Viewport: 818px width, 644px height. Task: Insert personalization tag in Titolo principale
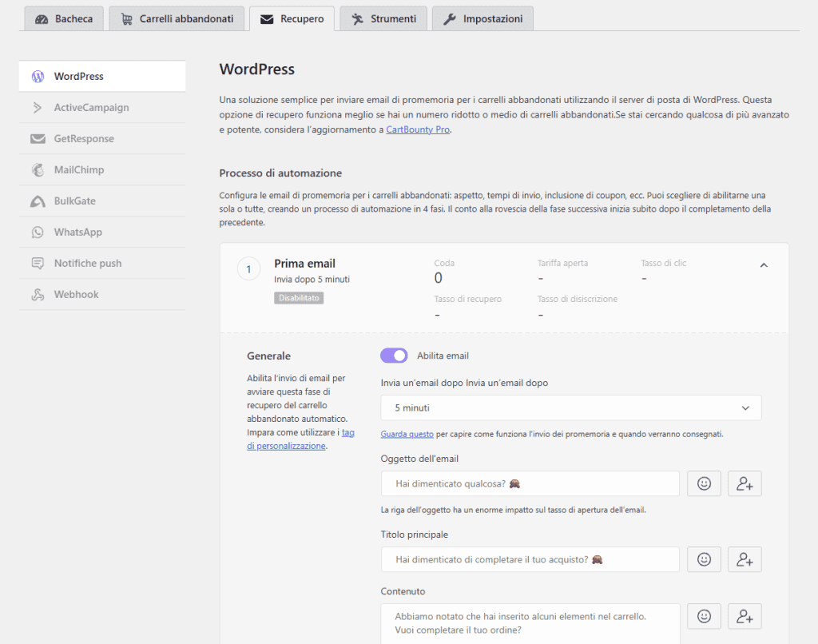(745, 559)
